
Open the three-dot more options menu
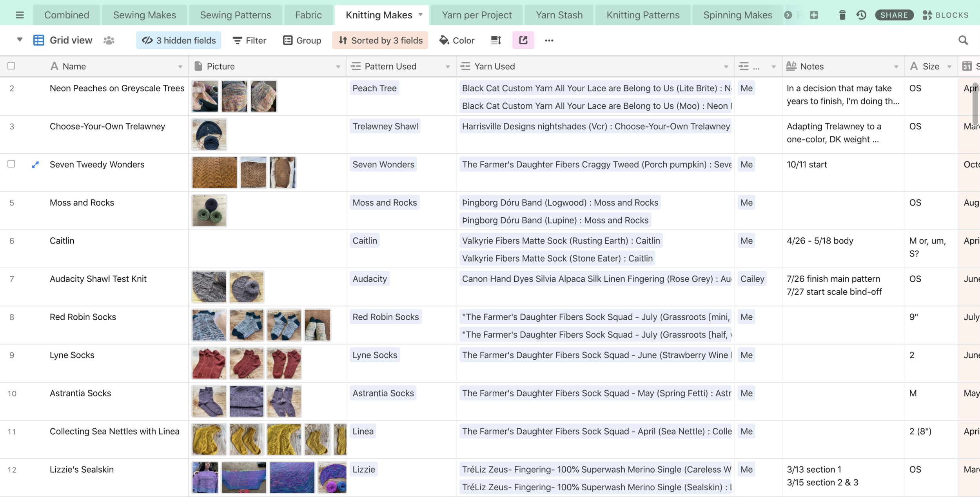pyautogui.click(x=549, y=40)
